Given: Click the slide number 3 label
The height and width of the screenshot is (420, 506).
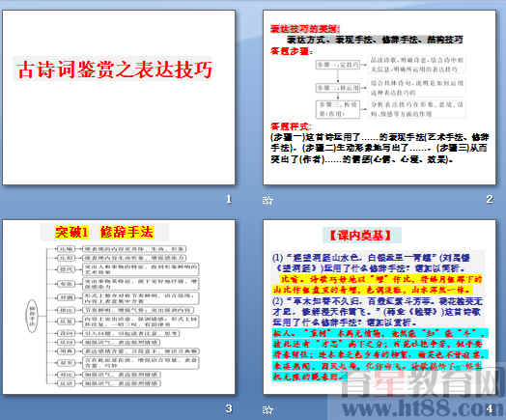Looking at the screenshot, I should [229, 408].
